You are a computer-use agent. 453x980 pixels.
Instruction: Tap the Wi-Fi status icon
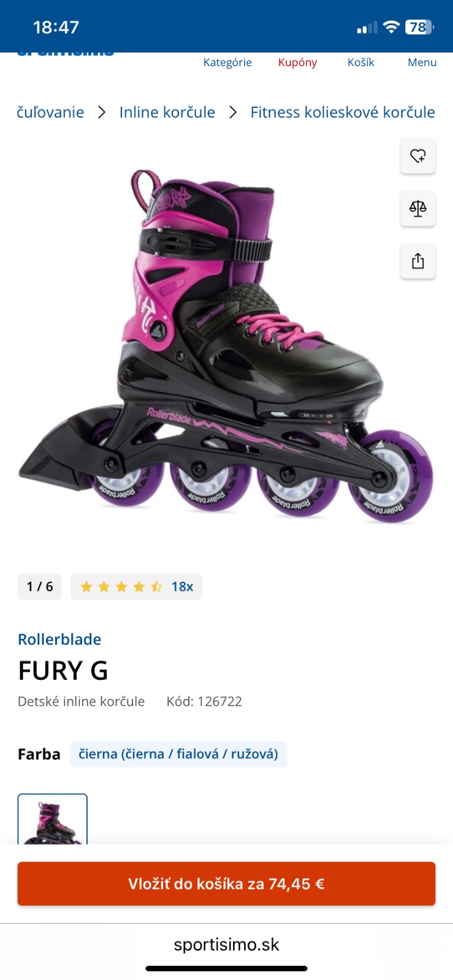click(x=391, y=27)
